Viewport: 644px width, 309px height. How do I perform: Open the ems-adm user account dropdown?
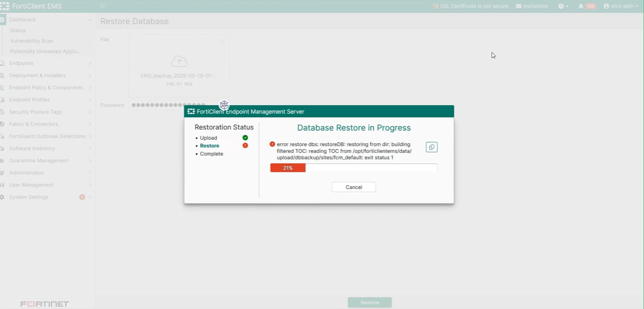point(621,6)
